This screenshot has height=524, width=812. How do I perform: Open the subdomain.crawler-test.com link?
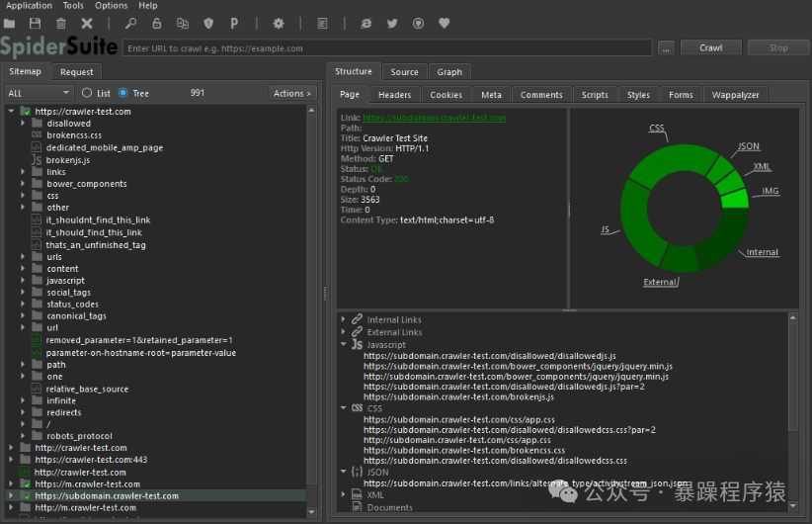434,118
